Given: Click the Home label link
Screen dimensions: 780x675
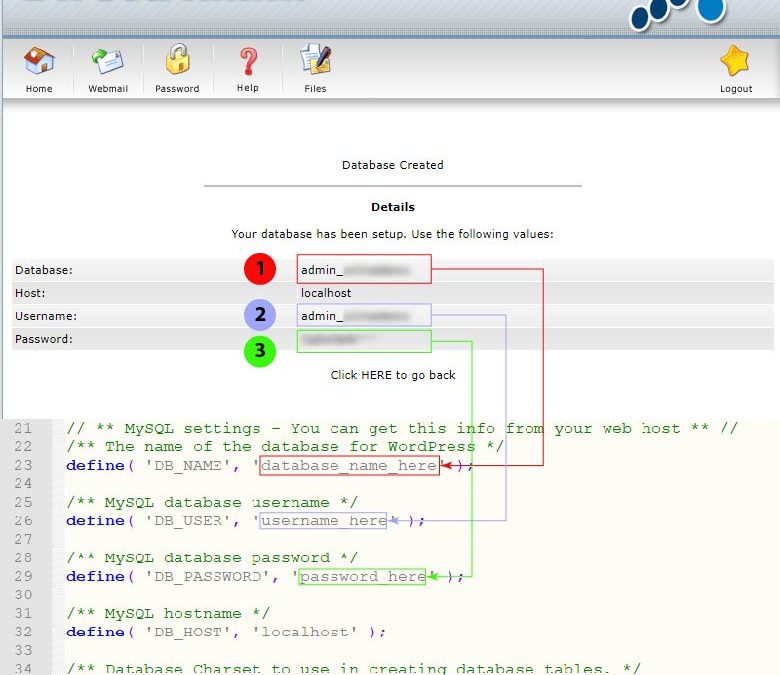Looking at the screenshot, I should [x=39, y=89].
